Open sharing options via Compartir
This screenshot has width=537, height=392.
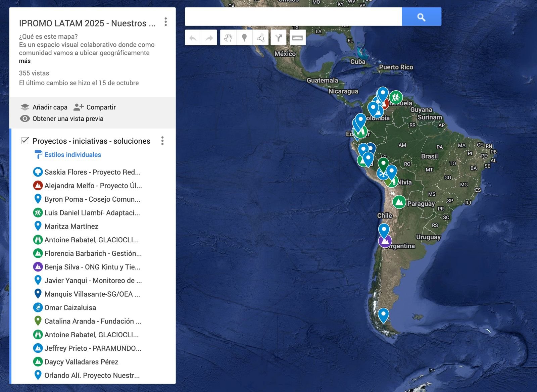(101, 107)
